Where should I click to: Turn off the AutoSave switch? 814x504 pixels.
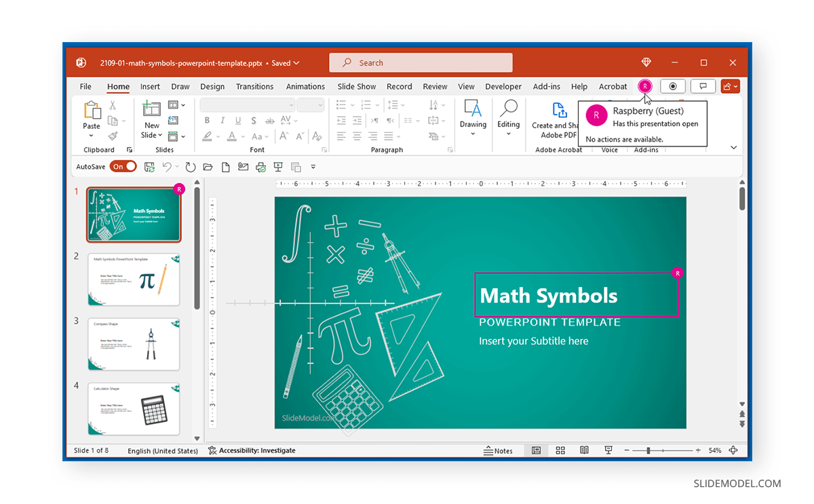(123, 166)
